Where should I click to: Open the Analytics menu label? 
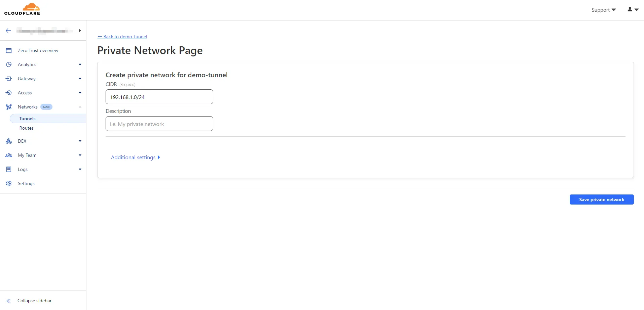click(x=27, y=64)
